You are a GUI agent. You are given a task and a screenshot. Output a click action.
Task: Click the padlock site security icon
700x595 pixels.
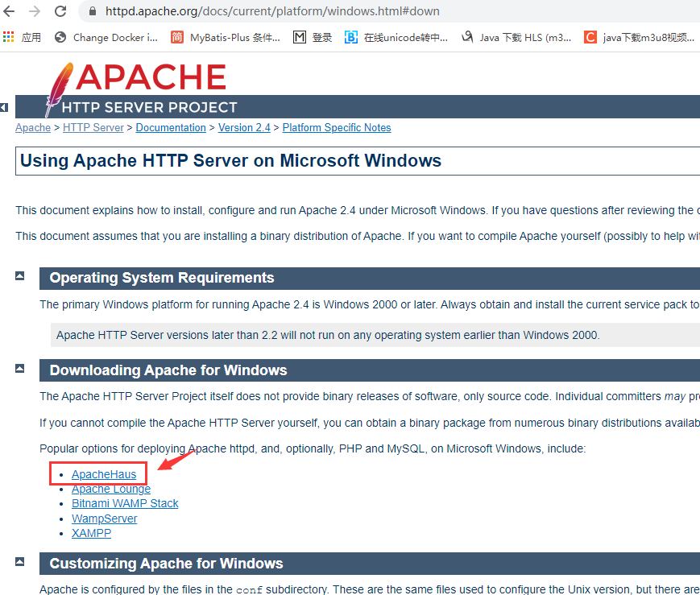pos(93,11)
